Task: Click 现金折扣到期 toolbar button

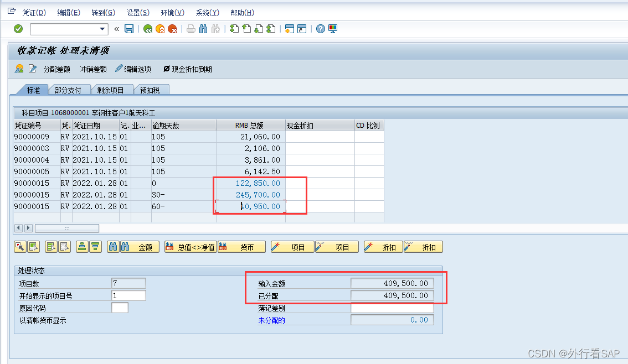Action: tap(187, 69)
